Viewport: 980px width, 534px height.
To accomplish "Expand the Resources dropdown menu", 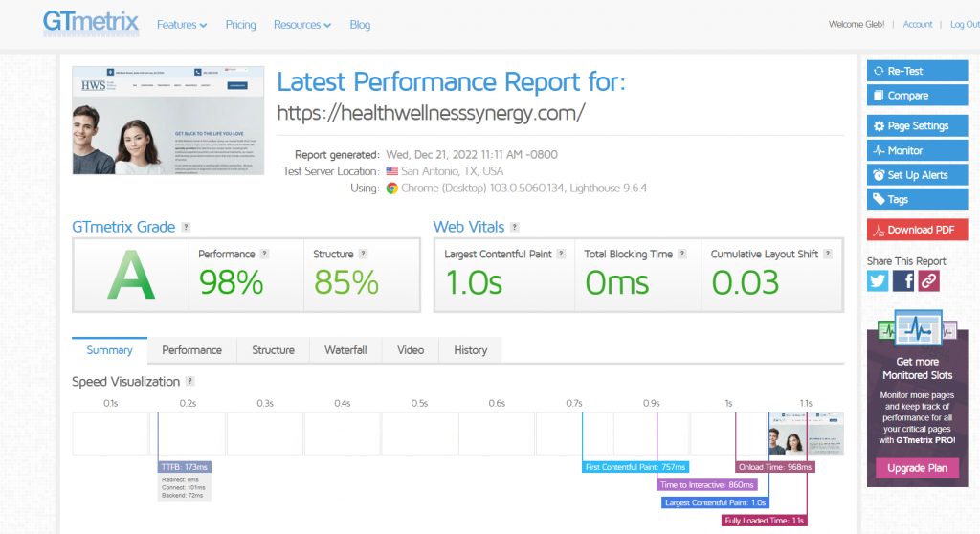I will point(301,25).
